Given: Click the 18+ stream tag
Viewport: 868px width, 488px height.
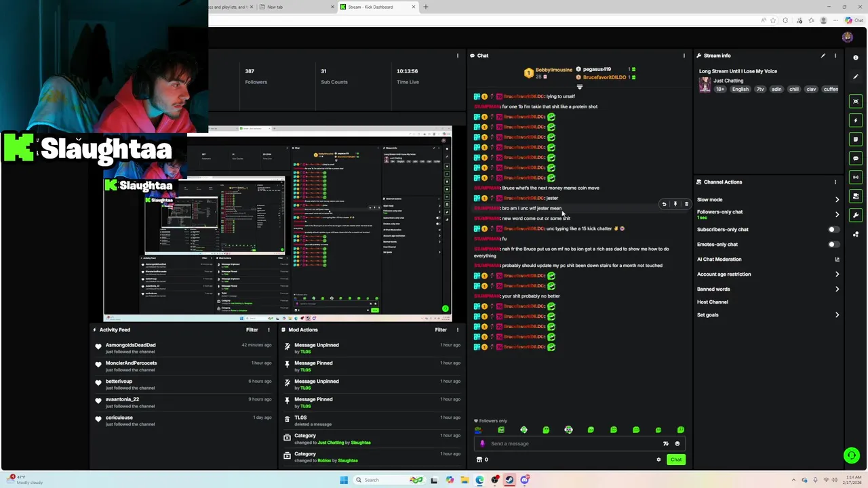Looking at the screenshot, I should pos(720,89).
